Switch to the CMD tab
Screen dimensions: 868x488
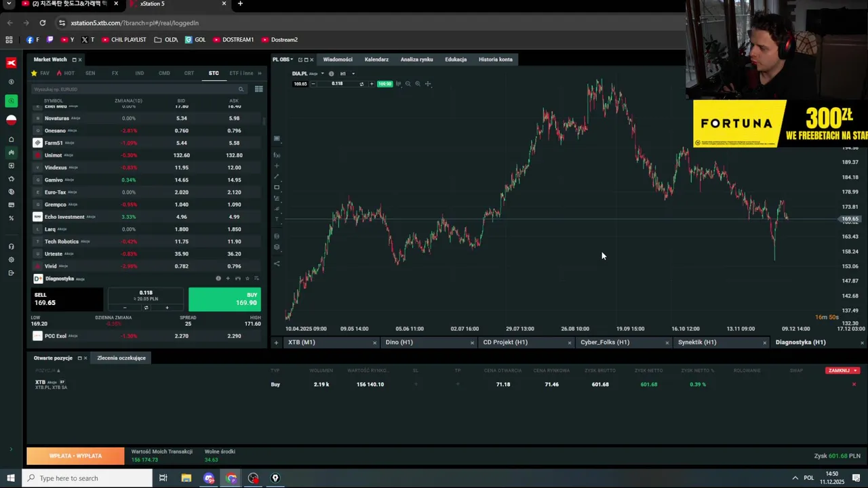click(164, 73)
